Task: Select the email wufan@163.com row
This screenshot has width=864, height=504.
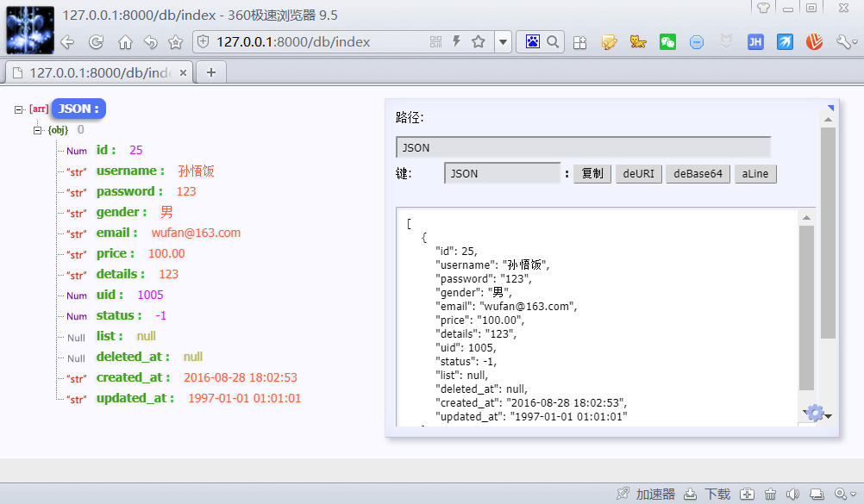Action: pyautogui.click(x=153, y=233)
